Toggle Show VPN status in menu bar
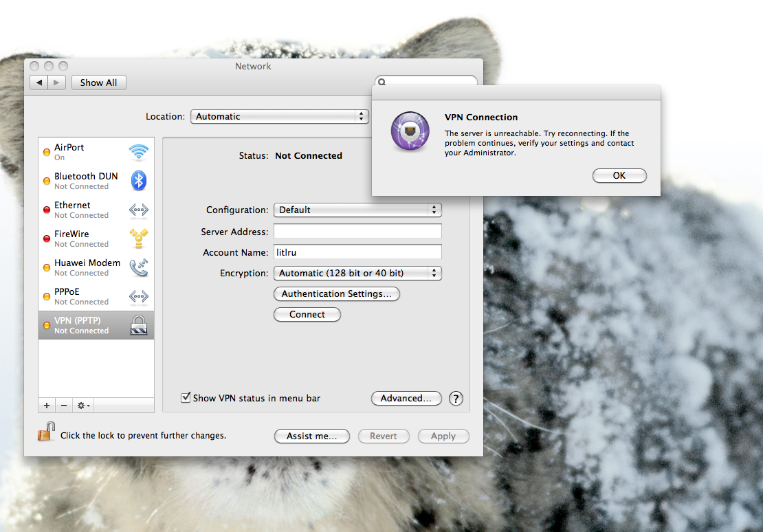The width and height of the screenshot is (763, 532). 186,398
